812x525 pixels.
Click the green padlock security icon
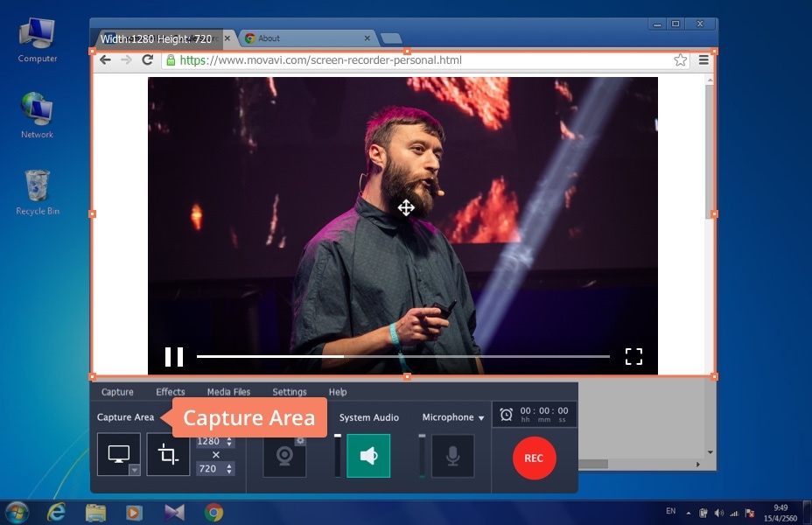pyautogui.click(x=171, y=60)
